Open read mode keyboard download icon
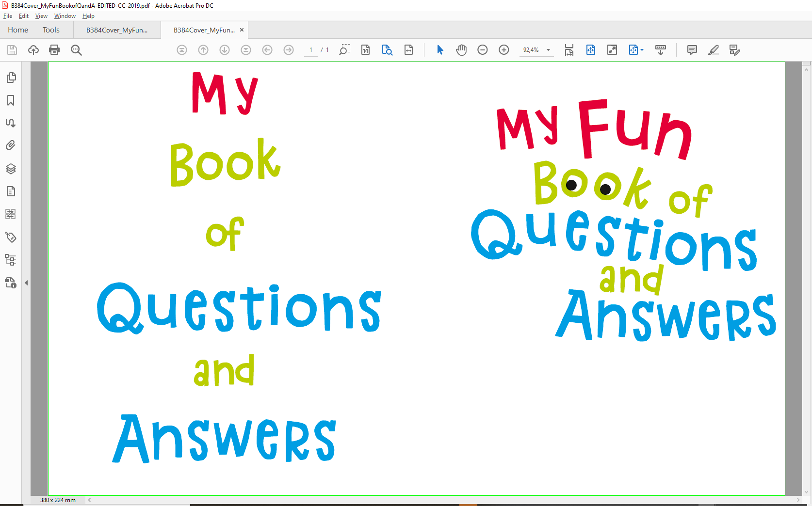The width and height of the screenshot is (812, 506). (x=661, y=50)
